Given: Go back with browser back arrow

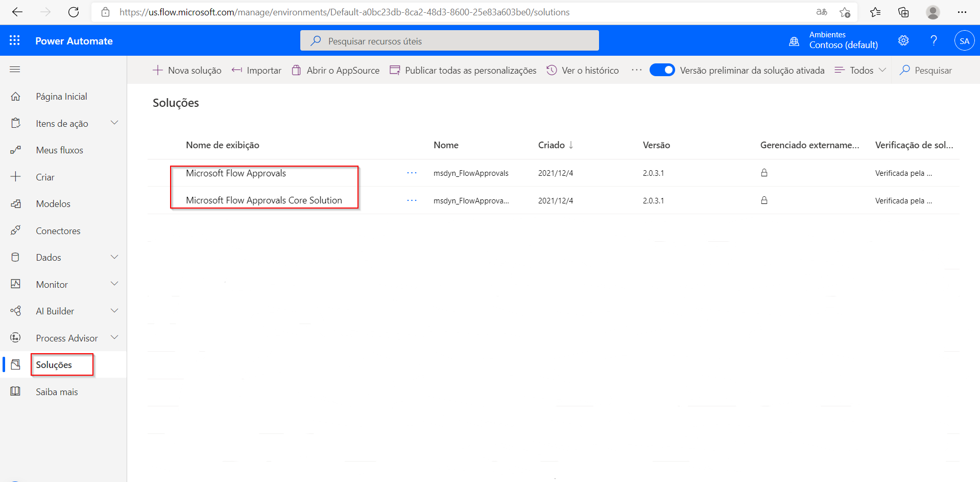Looking at the screenshot, I should 17,12.
